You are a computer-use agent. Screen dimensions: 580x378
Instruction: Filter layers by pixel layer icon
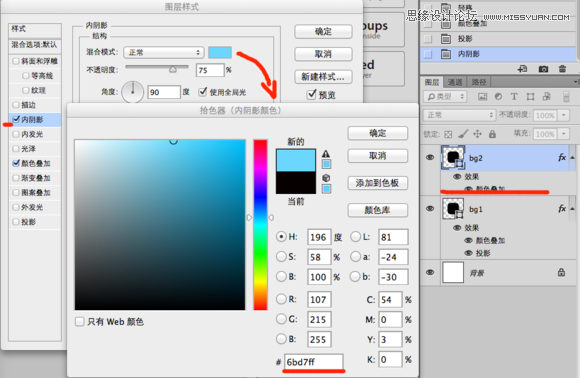click(482, 97)
